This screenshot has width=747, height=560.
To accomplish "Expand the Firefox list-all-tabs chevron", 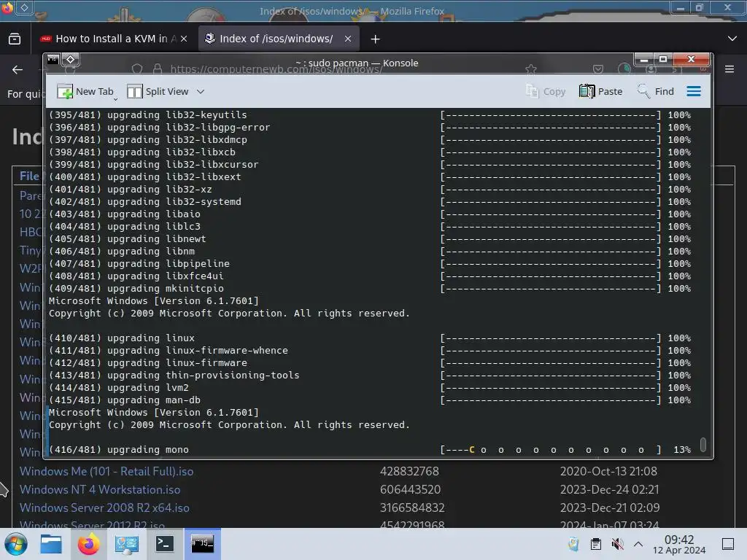I will coord(732,39).
